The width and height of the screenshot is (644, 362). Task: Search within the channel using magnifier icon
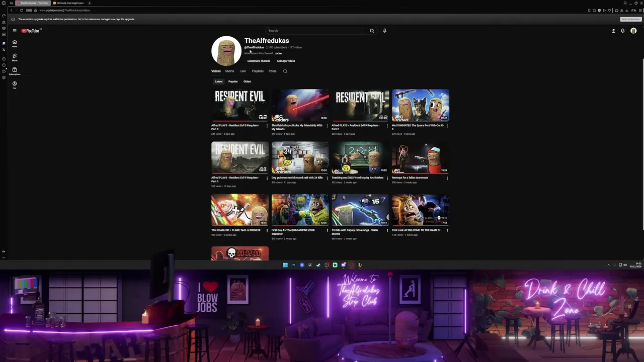pos(285,71)
